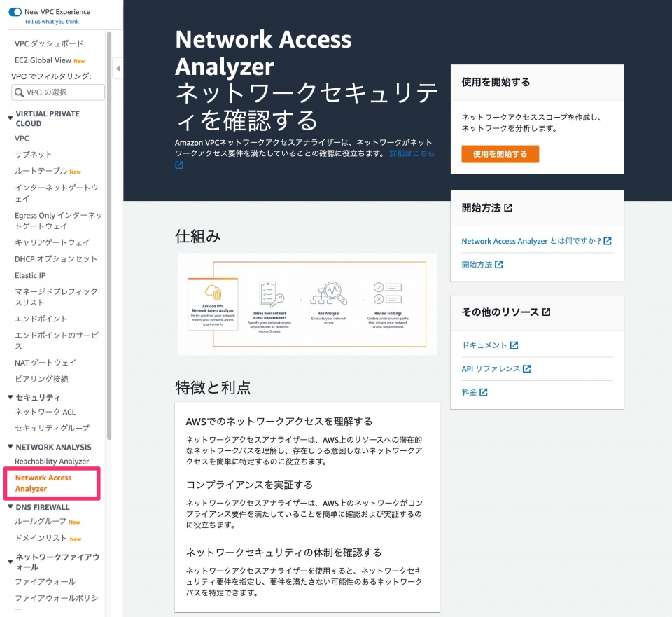Open EC2 Global View

[x=44, y=59]
